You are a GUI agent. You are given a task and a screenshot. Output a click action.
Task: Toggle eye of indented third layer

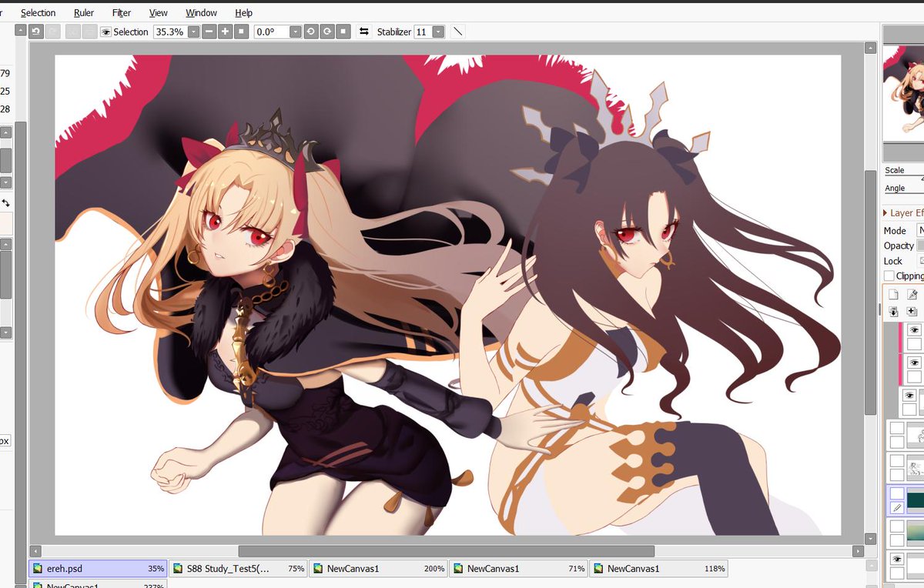[909, 396]
